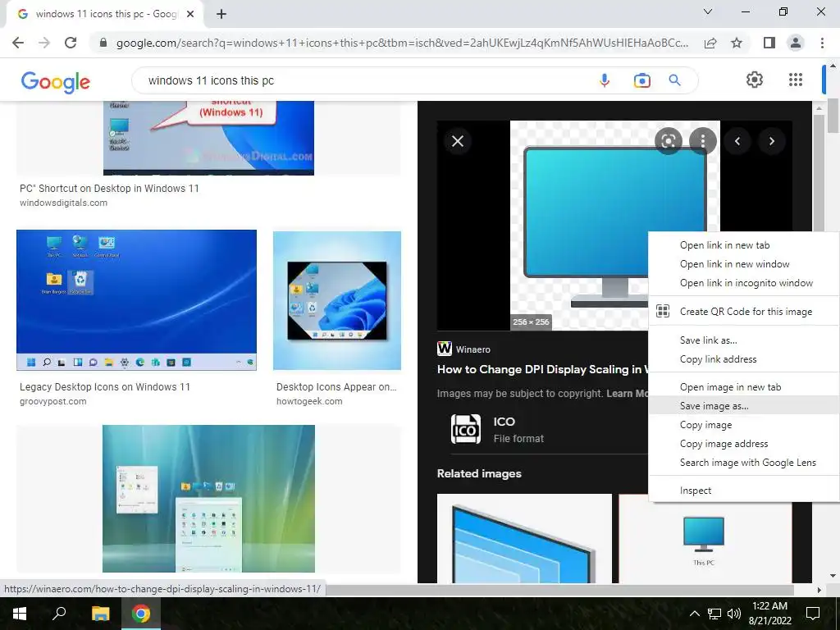The width and height of the screenshot is (840, 630).
Task: Open Google quick settings gear
Action: (755, 80)
